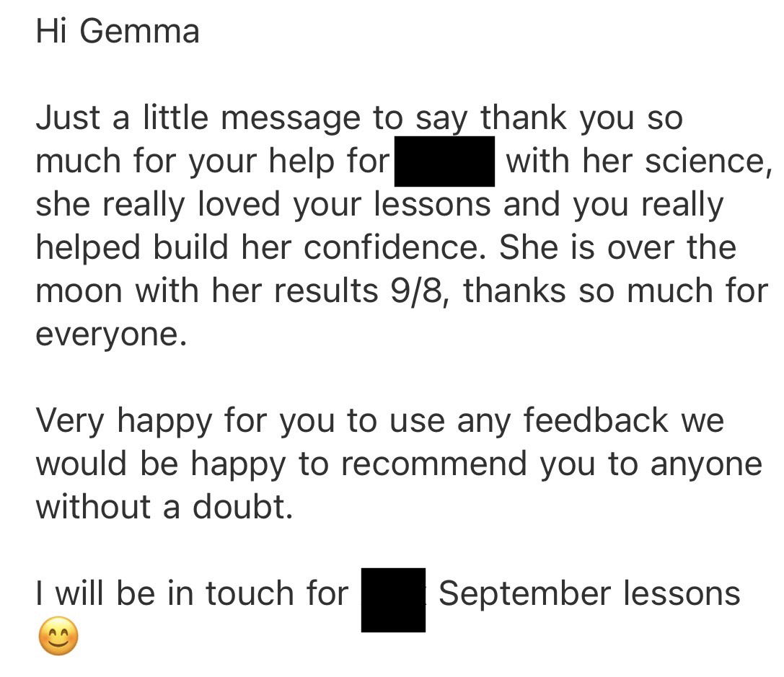
Task: Click the black redaction box before 'September'
Action: click(x=394, y=600)
